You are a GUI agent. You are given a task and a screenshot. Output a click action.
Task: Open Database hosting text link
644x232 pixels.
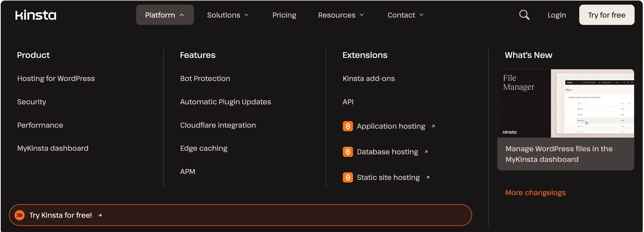[x=387, y=152]
